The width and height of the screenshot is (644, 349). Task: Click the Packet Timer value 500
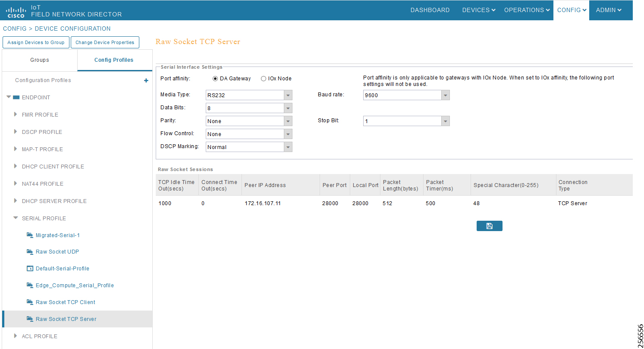[x=430, y=203]
